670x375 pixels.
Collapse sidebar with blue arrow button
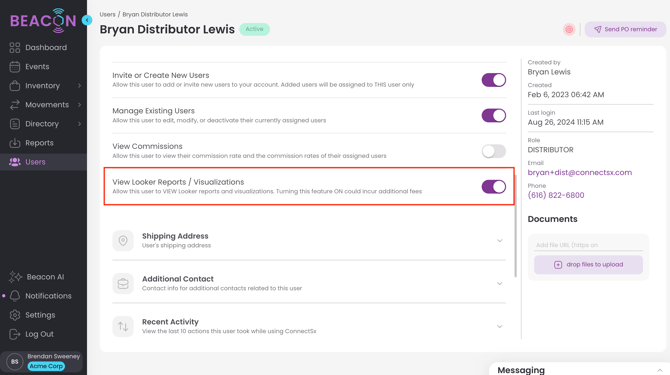87,20
